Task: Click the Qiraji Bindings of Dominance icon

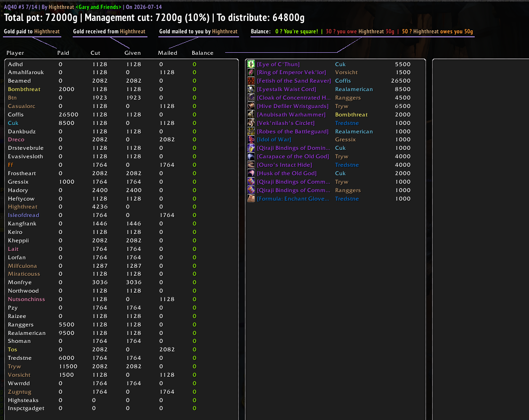Action: click(x=251, y=148)
